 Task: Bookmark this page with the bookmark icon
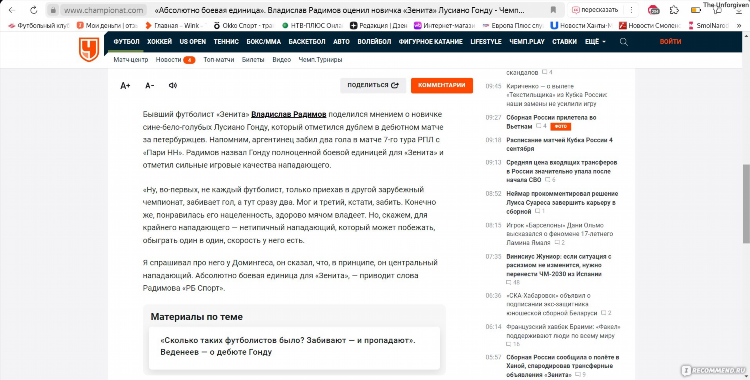(x=553, y=10)
